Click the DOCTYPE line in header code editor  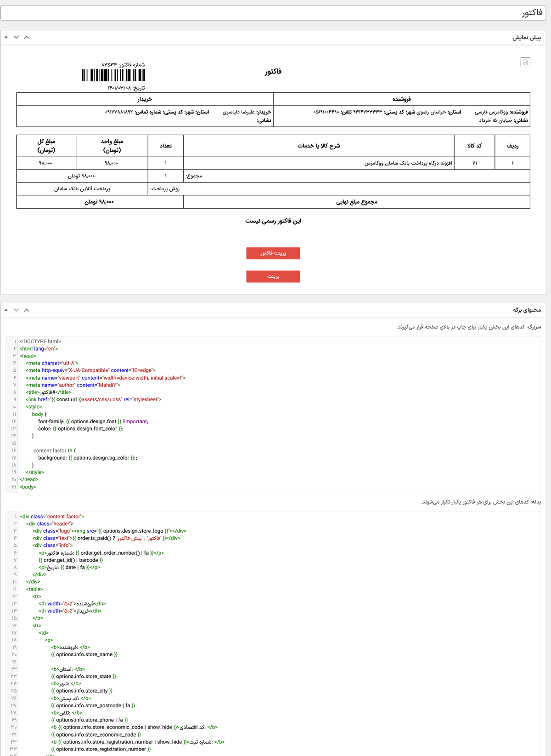tap(40, 341)
